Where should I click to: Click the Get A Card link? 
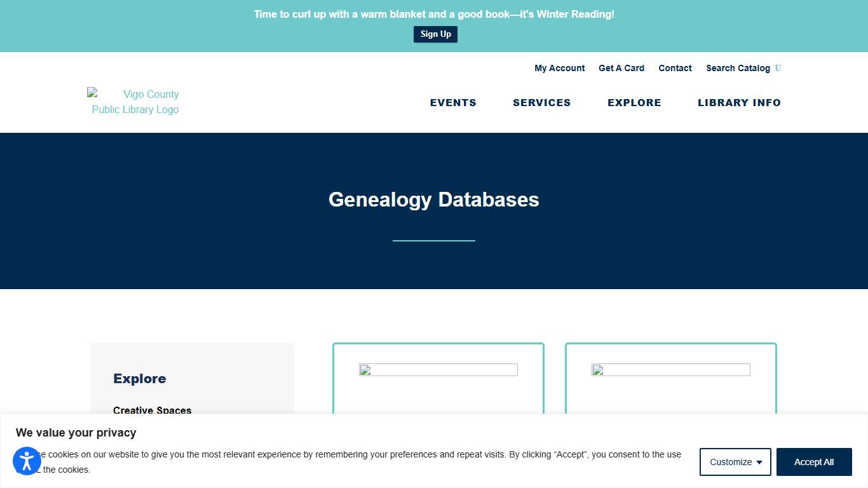click(621, 68)
